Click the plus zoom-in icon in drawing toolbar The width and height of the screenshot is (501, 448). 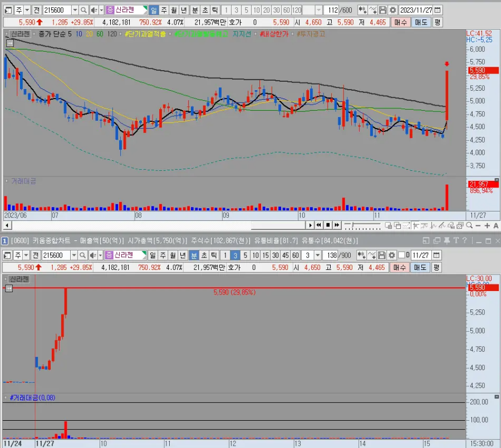pos(487,225)
